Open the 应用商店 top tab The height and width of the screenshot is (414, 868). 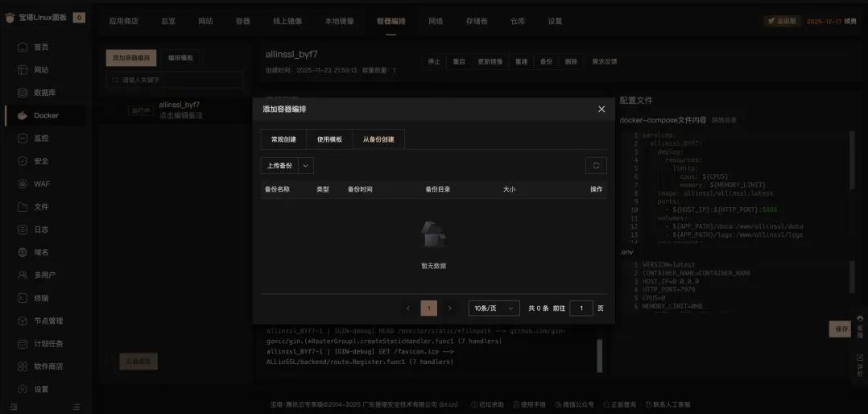click(x=123, y=22)
